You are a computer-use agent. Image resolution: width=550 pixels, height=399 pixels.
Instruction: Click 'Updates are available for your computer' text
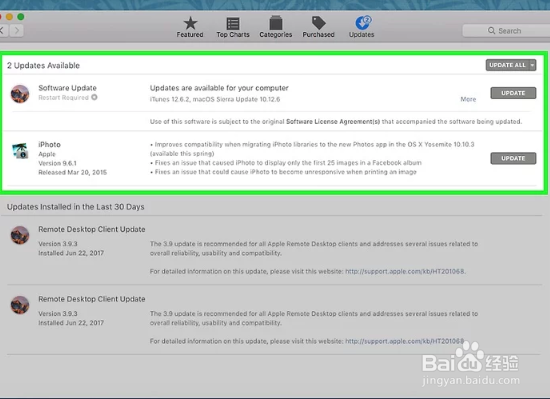point(219,88)
